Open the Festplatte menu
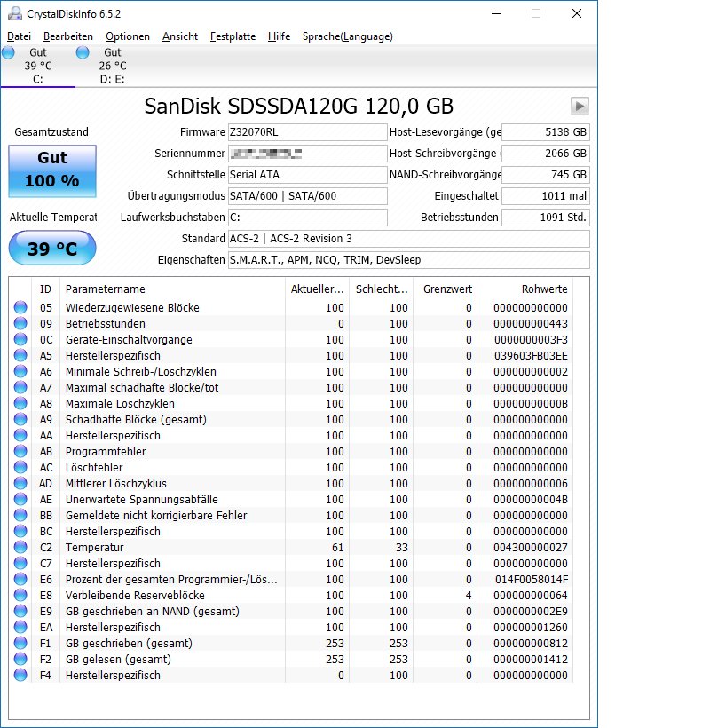Screen dimensions: 710x728 tap(233, 36)
